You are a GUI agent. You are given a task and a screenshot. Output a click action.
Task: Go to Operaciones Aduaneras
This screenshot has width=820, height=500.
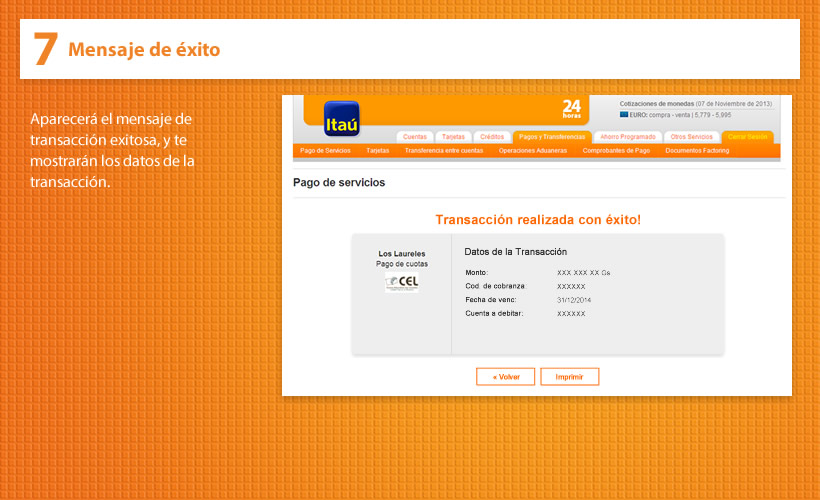tap(532, 151)
